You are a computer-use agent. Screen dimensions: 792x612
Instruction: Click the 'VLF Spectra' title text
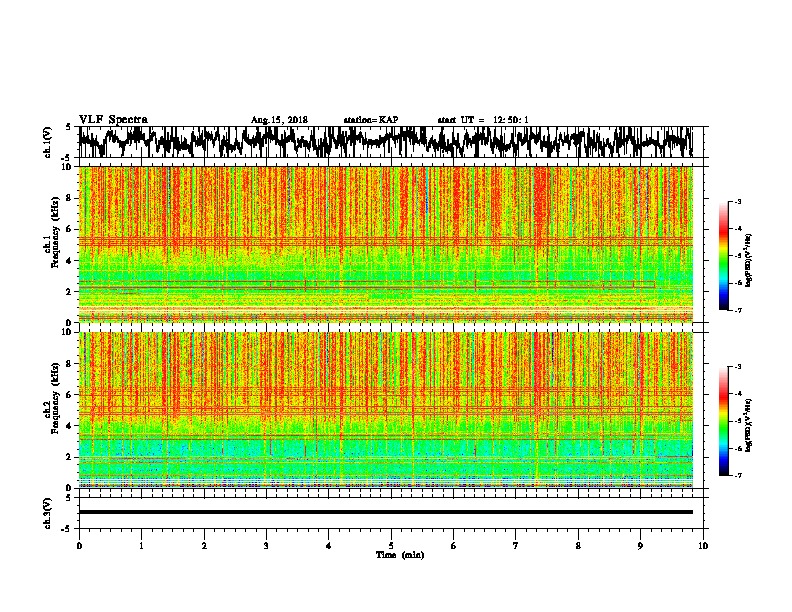click(x=113, y=120)
